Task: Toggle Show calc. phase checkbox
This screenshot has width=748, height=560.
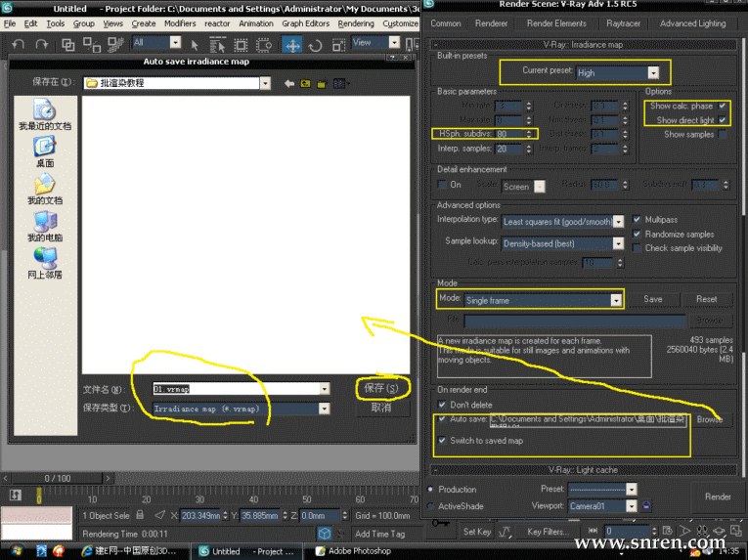Action: (x=723, y=106)
